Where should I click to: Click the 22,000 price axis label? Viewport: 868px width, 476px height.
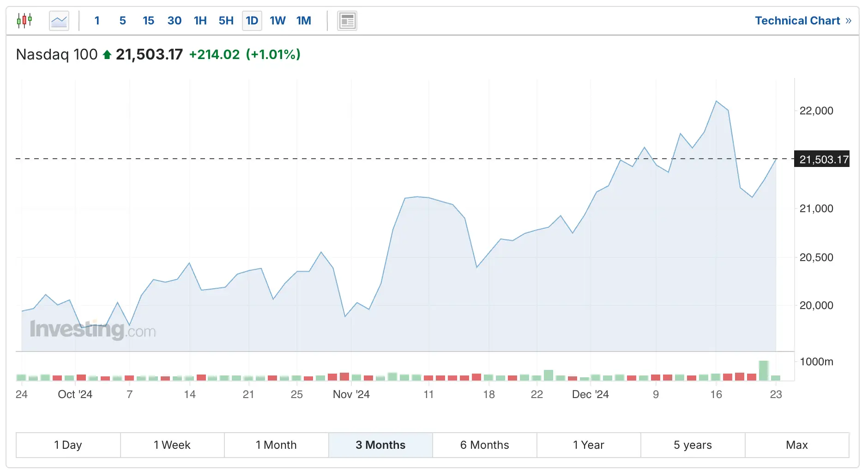pyautogui.click(x=816, y=111)
